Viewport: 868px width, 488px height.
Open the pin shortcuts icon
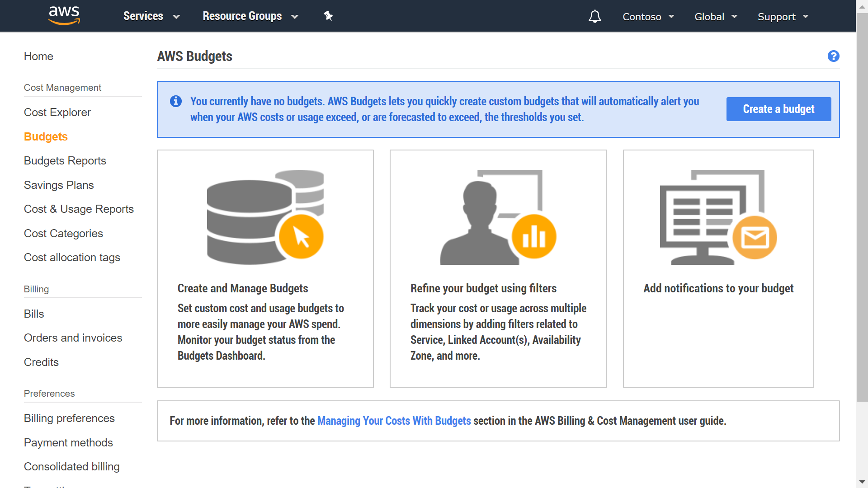328,16
